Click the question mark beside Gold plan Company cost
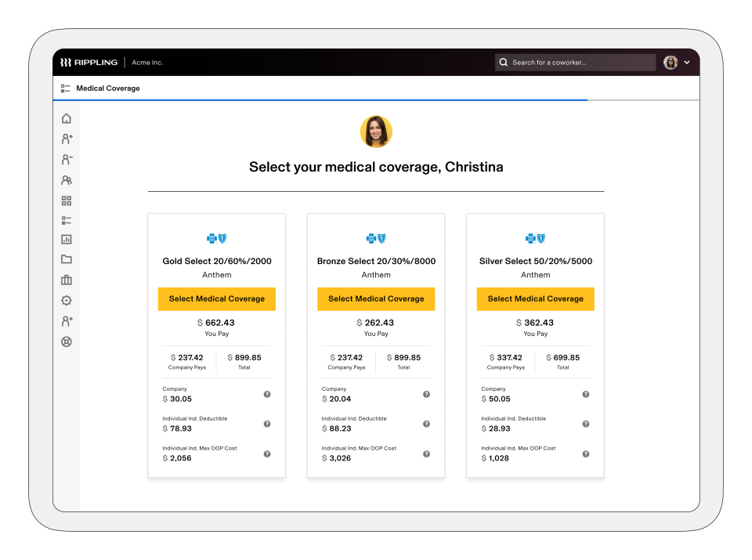This screenshot has width=752, height=560. (266, 394)
